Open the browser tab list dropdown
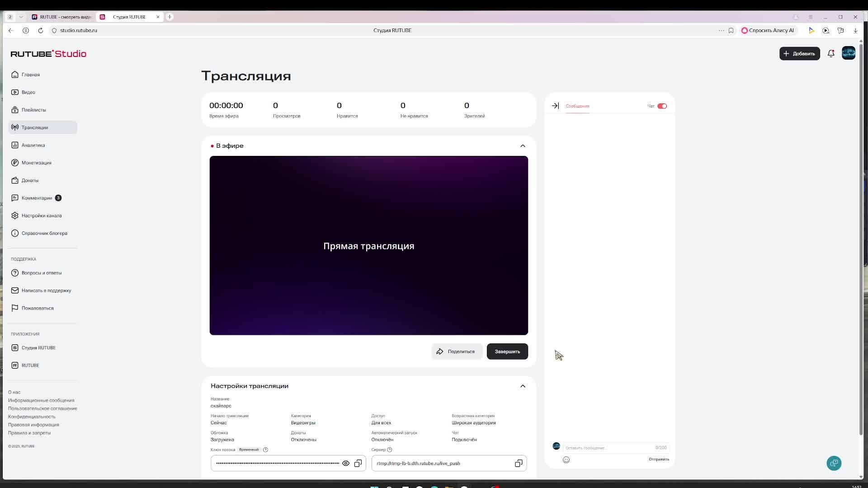This screenshot has width=868, height=488. pos(21,17)
